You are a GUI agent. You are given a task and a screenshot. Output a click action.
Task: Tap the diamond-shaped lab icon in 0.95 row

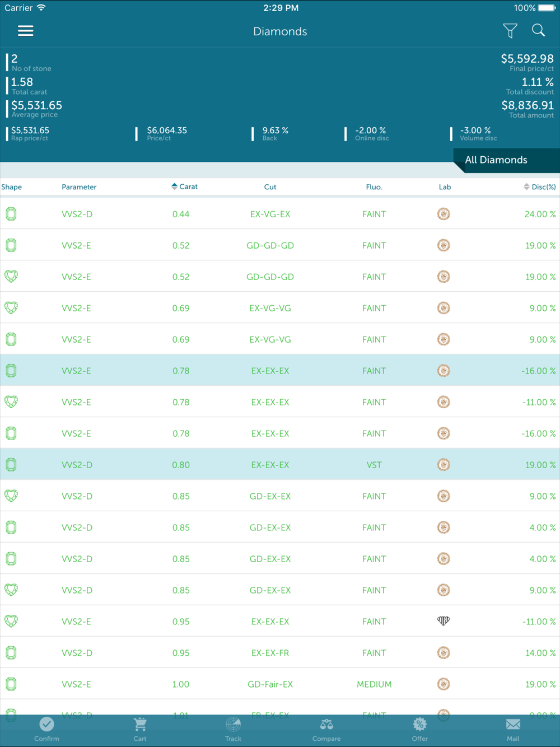444,620
